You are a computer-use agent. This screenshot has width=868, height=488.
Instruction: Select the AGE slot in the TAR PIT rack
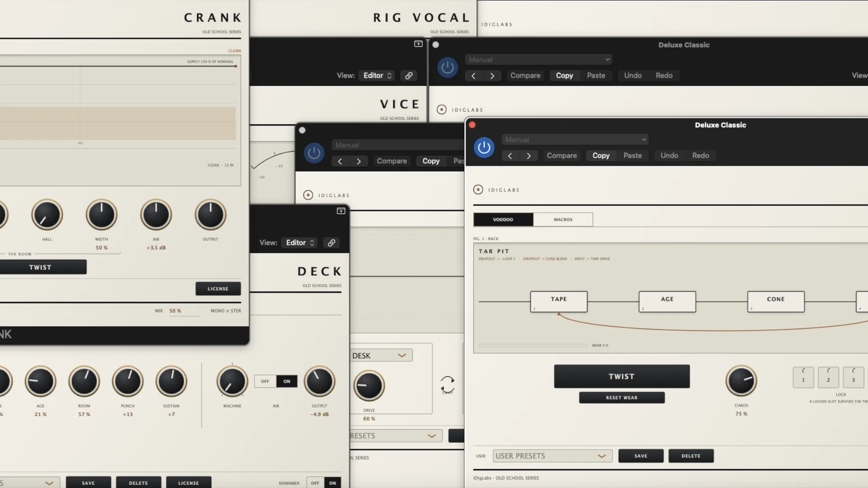click(667, 301)
